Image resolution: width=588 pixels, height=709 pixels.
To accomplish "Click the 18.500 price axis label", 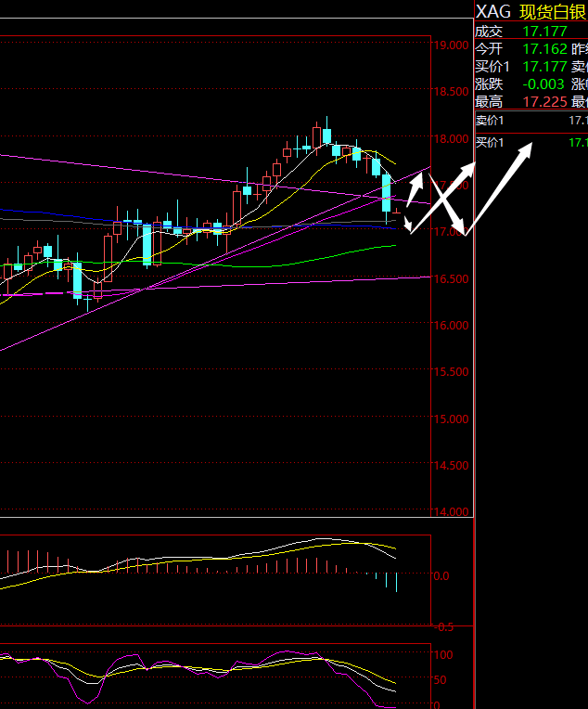I will coord(451,92).
